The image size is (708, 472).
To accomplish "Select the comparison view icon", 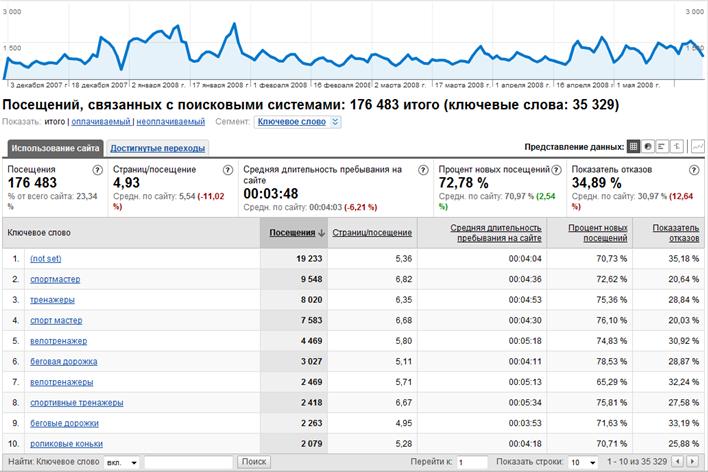I will [677, 146].
